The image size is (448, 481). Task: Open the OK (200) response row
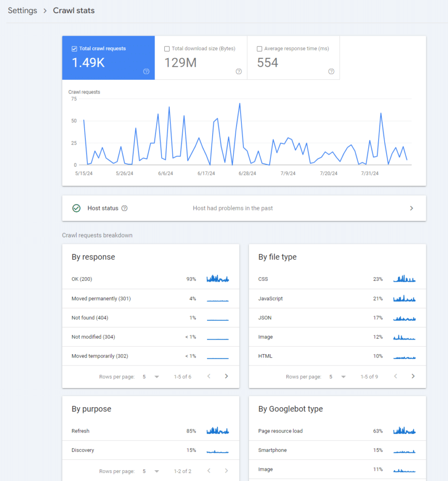coord(150,279)
